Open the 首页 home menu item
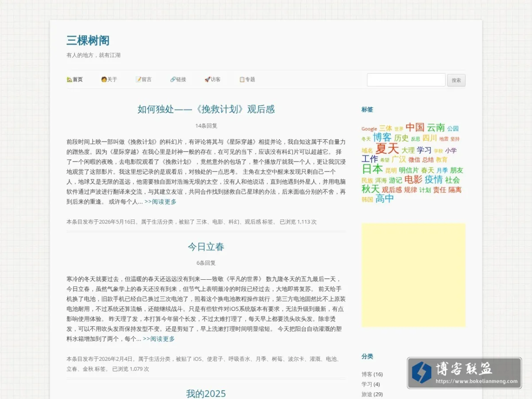532x399 pixels. point(74,79)
